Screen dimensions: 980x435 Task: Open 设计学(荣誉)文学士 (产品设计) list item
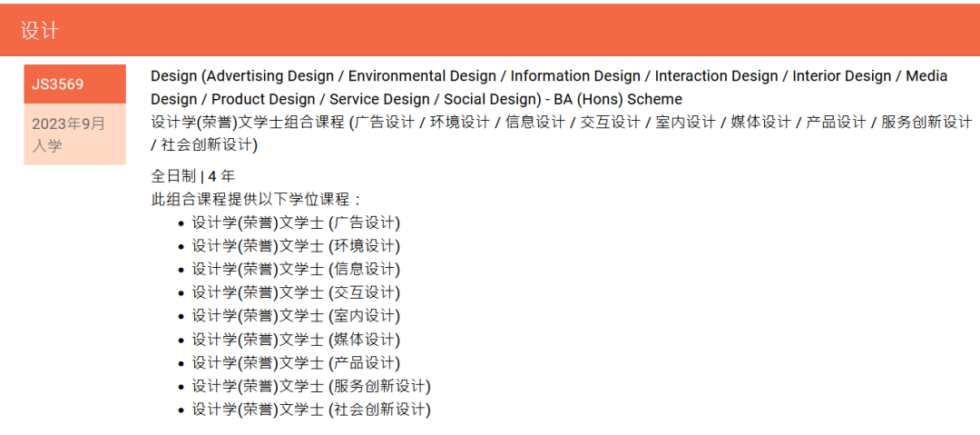pyautogui.click(x=295, y=363)
